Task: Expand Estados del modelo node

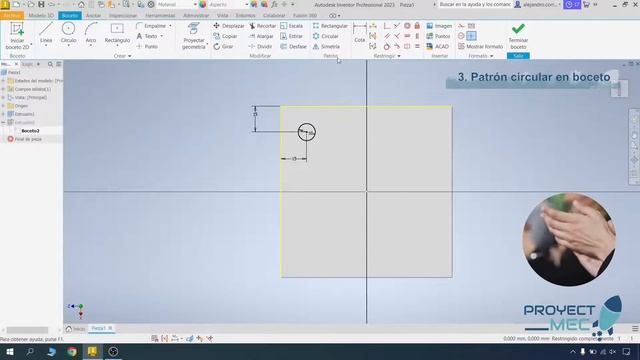Action: (3, 81)
